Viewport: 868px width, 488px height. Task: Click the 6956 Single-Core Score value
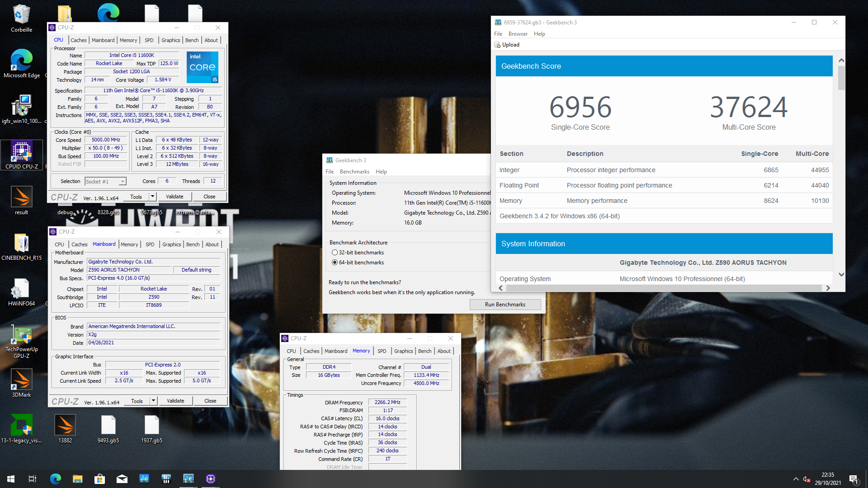tap(580, 107)
